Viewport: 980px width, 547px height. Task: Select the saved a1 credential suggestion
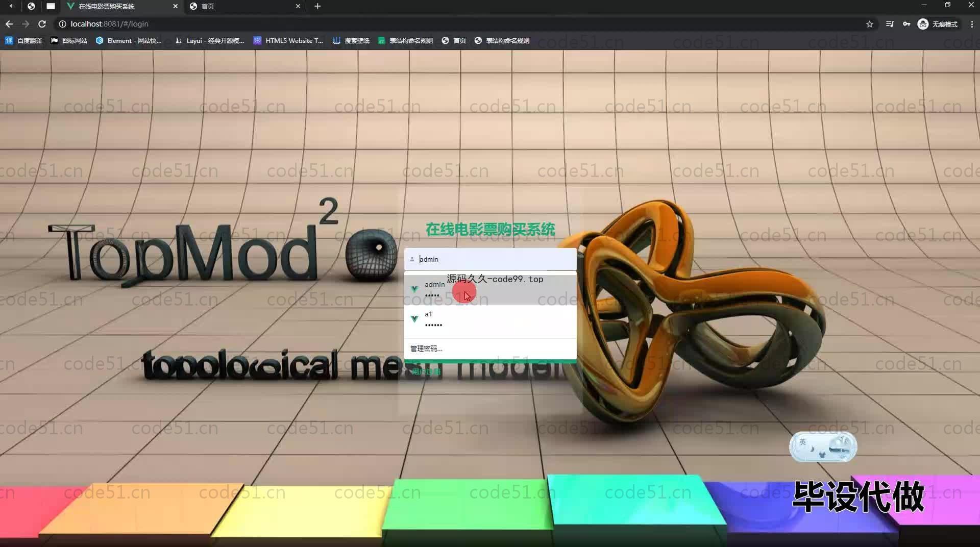[491, 319]
